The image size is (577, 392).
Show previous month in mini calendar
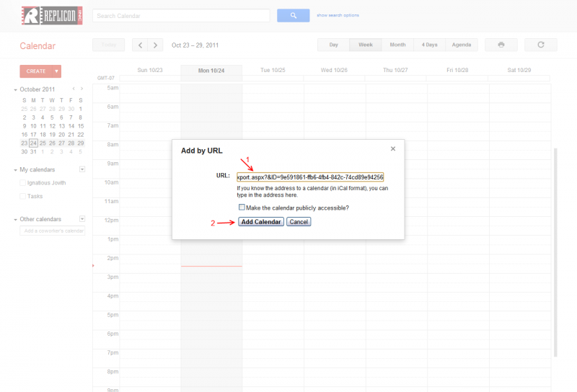[x=74, y=89]
